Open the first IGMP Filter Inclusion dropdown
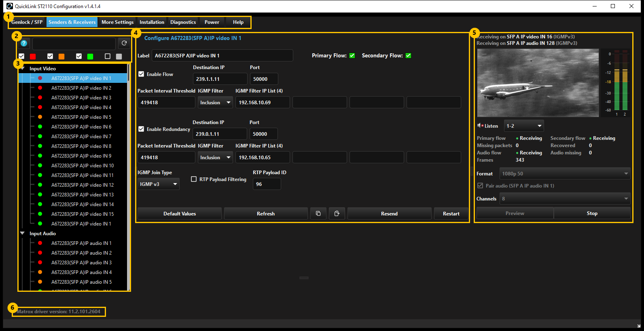Viewport: 644px width, 331px height. pos(215,102)
